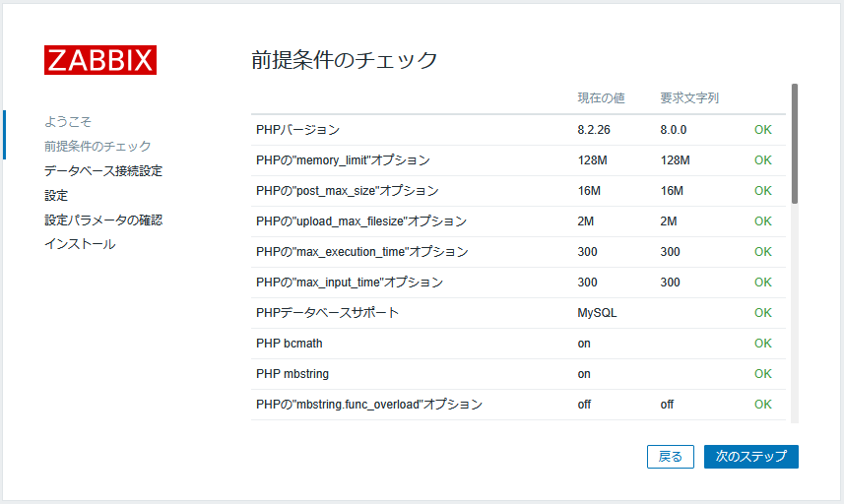Screen dimensions: 844x504
Task: Click the MySQL database support value
Action: 597,312
